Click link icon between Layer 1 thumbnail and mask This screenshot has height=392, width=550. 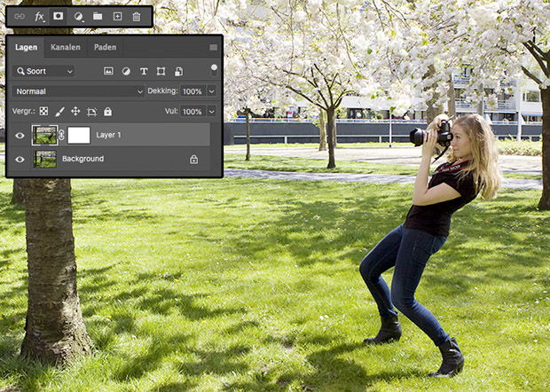62,136
